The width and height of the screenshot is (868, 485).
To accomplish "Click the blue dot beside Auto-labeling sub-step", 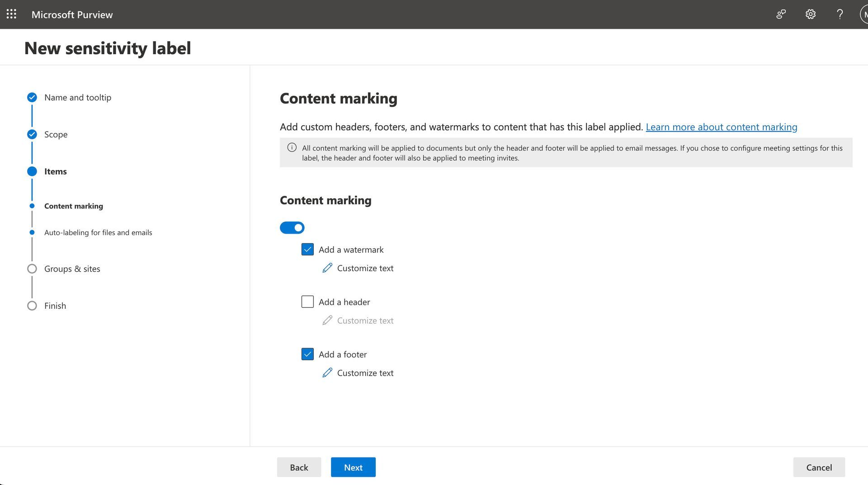I will point(32,232).
